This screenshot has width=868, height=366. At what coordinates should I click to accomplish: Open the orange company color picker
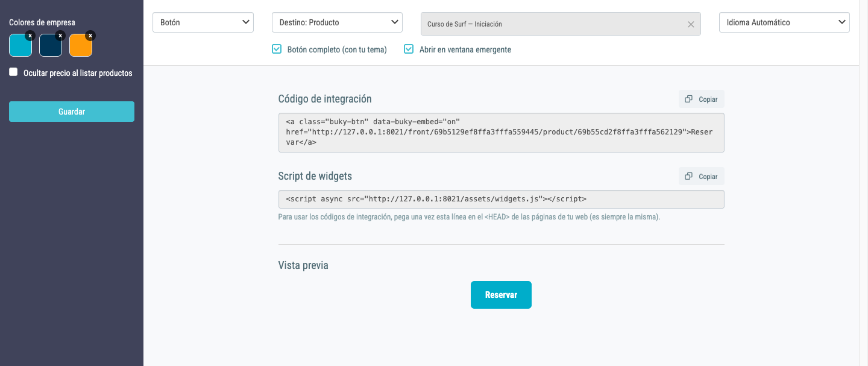pyautogui.click(x=80, y=46)
